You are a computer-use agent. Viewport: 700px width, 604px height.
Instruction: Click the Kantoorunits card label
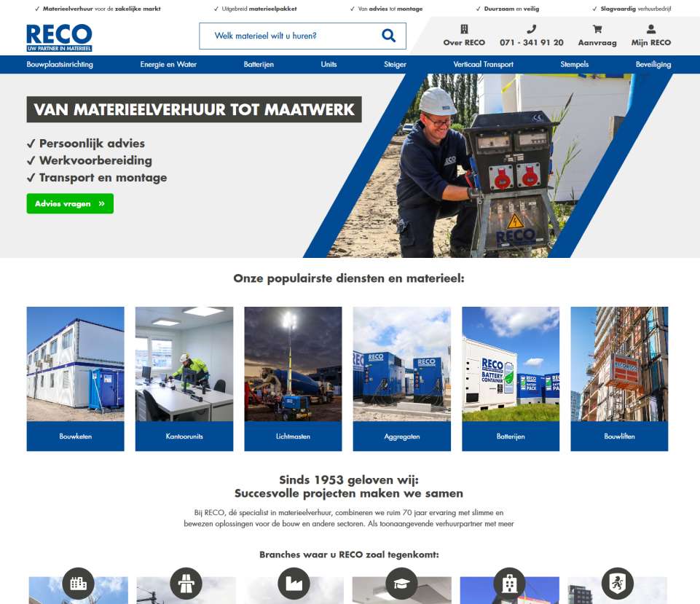coord(184,436)
